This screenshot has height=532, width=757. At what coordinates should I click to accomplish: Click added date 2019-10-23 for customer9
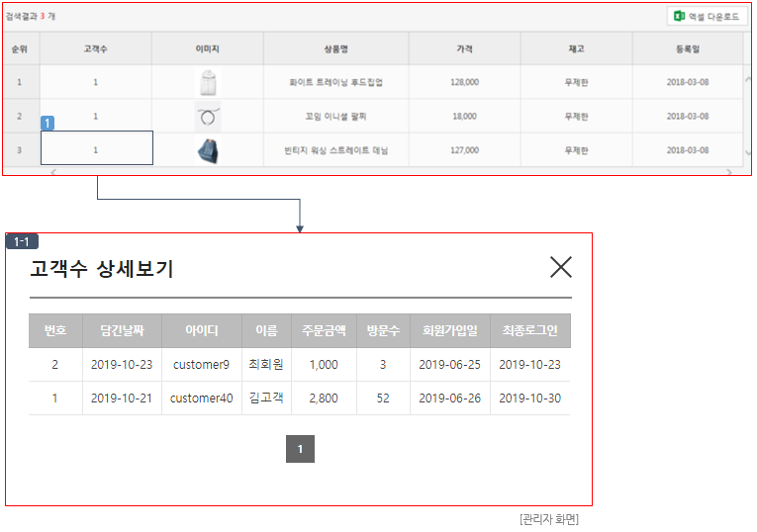(122, 365)
